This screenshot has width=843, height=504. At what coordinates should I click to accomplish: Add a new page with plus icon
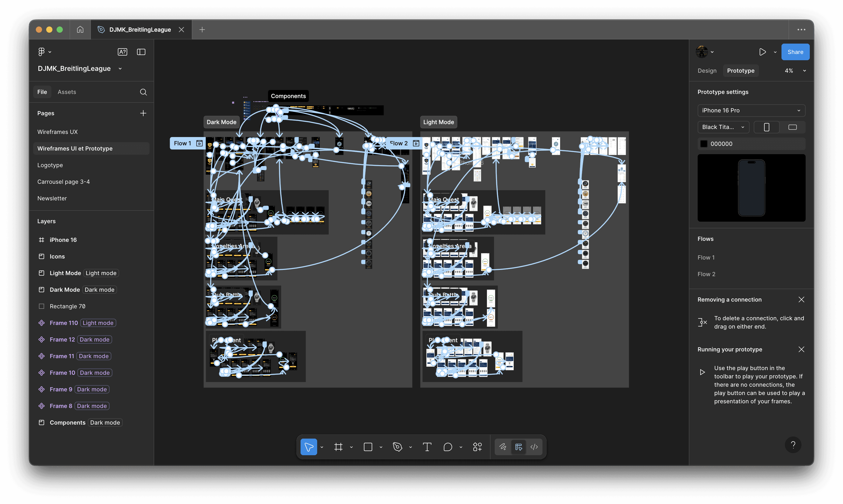coord(143,113)
